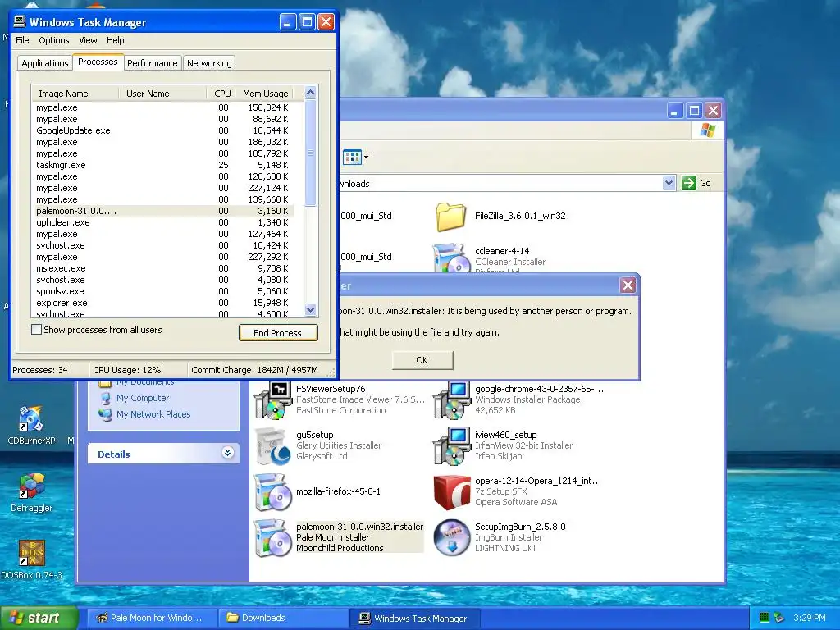Open the My Computer link in sidebar
The height and width of the screenshot is (630, 840).
click(143, 398)
